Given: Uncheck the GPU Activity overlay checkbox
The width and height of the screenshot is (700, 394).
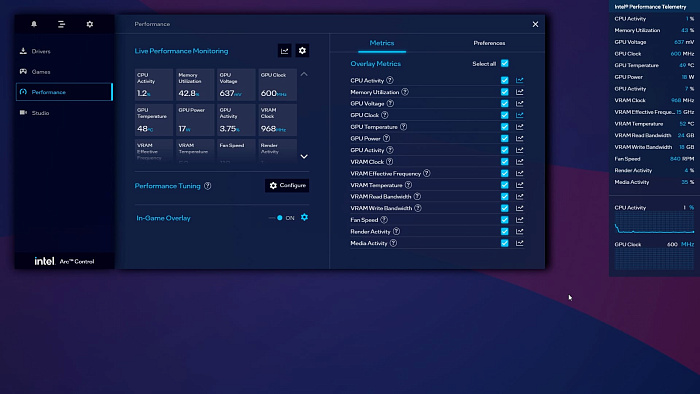Looking at the screenshot, I should click(x=504, y=150).
